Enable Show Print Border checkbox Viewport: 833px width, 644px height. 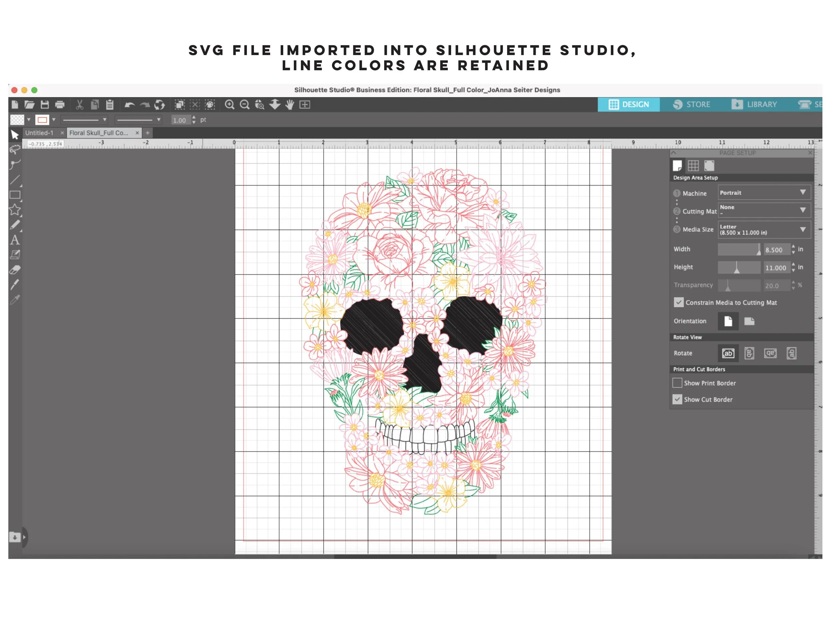677,383
